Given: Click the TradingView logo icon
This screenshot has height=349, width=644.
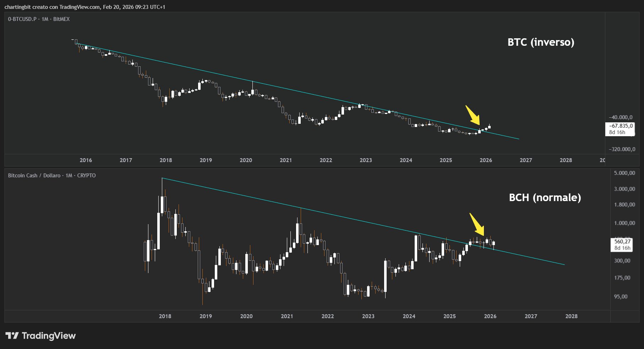Looking at the screenshot, I should 12,336.
